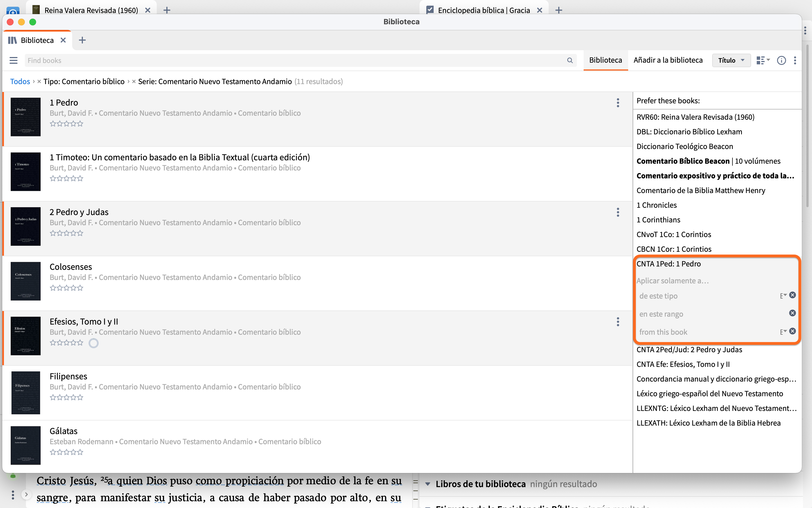Viewport: 812px width, 508px height.
Task: Switch to Añadir a la biblioteca tab
Action: pos(668,60)
